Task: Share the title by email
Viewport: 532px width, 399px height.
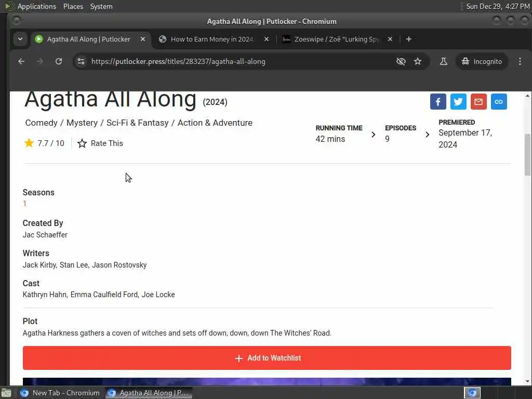Action: 478,101
